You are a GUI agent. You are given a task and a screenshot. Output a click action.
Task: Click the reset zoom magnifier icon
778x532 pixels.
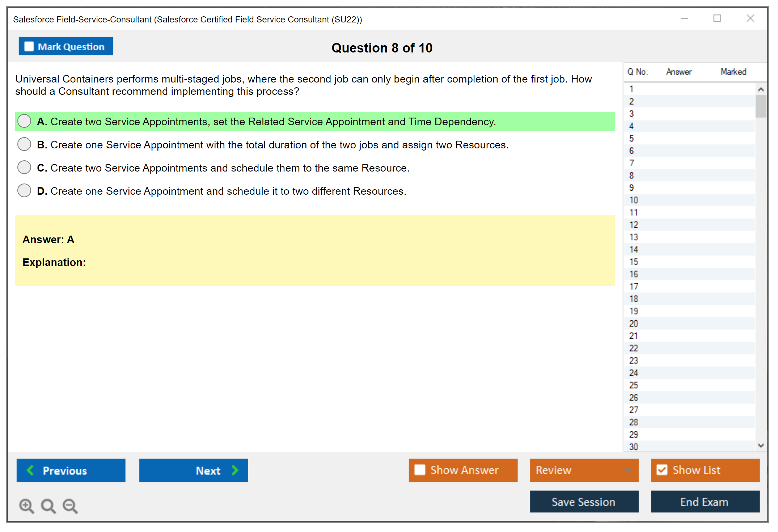coord(48,506)
